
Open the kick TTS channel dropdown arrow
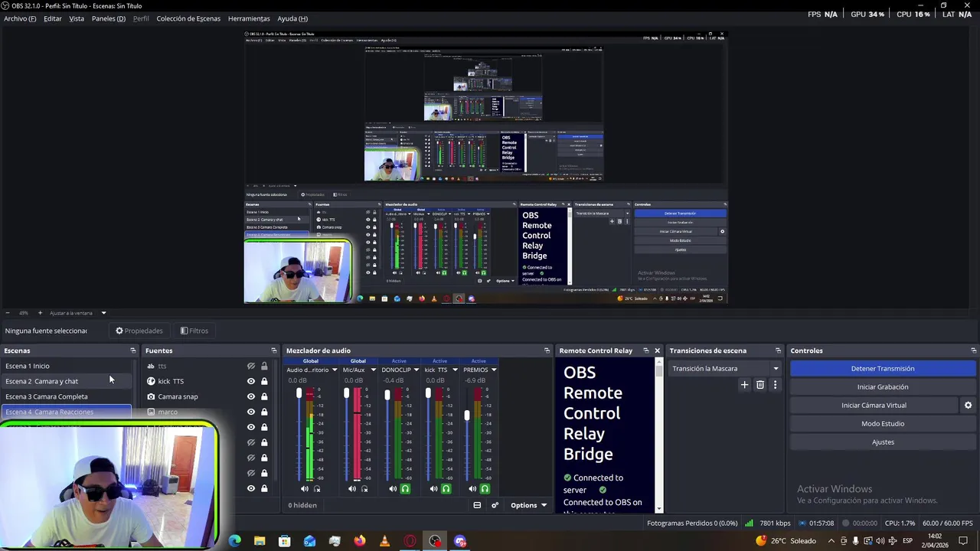(x=455, y=370)
